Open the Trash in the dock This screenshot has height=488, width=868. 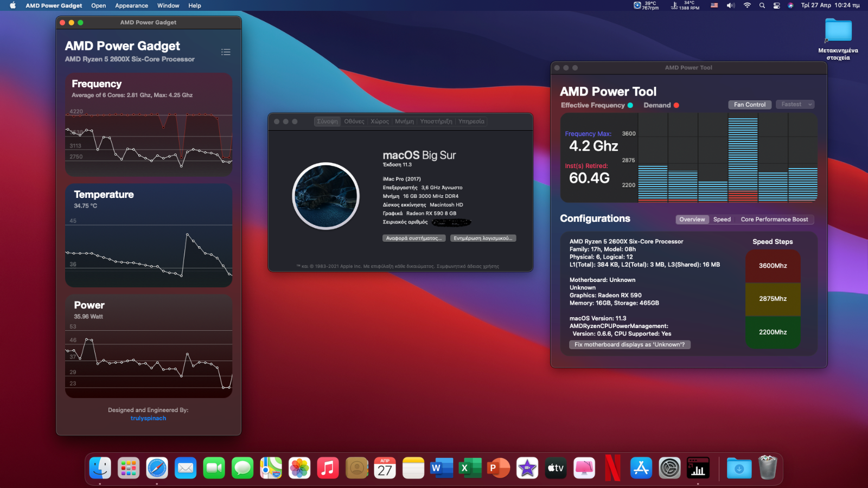click(x=768, y=468)
